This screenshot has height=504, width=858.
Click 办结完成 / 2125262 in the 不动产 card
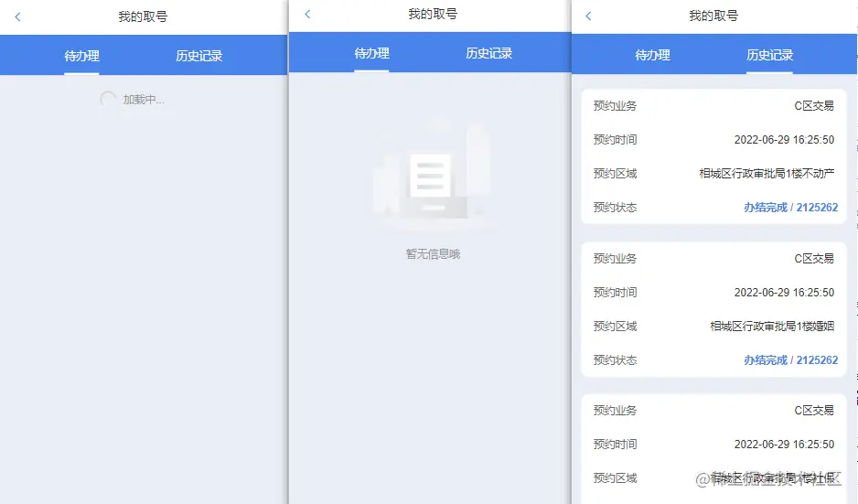coord(790,208)
